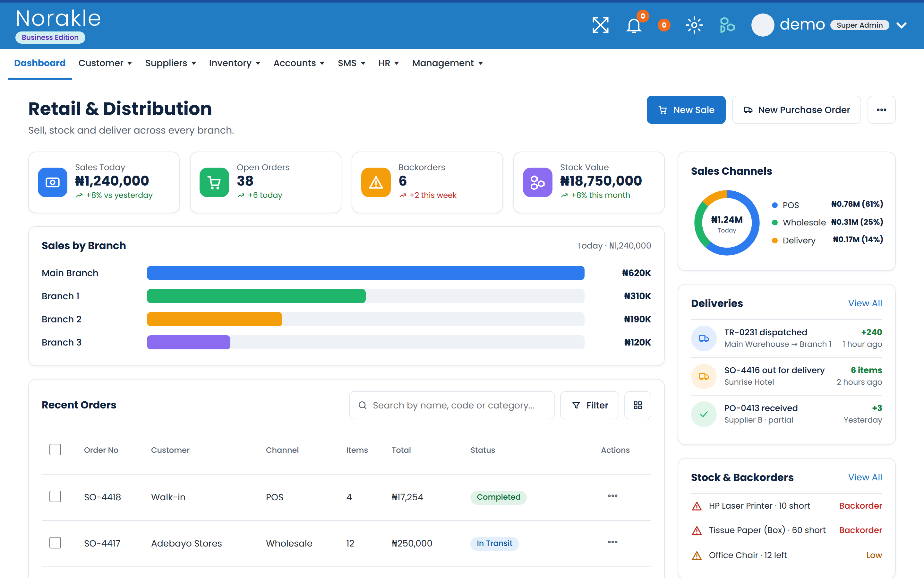Toggle fullscreen with the expand arrows icon
Viewport: 924px width, 578px height.
click(600, 25)
